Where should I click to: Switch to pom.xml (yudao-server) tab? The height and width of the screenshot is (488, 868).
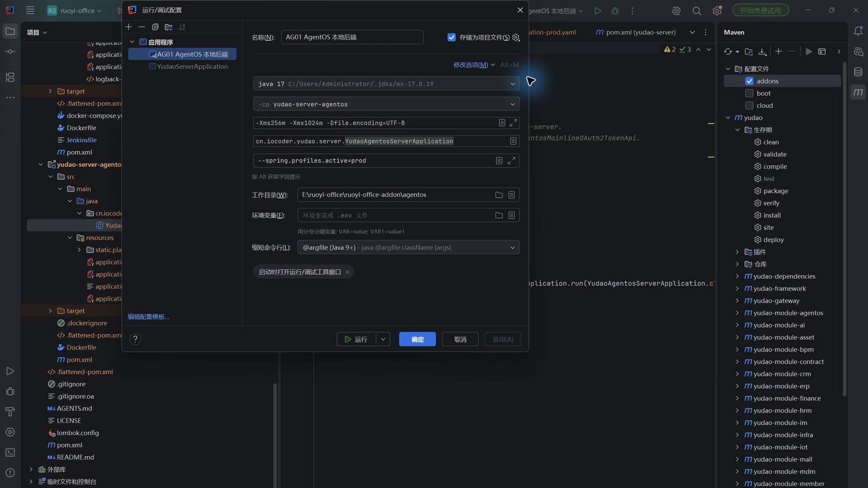click(636, 32)
